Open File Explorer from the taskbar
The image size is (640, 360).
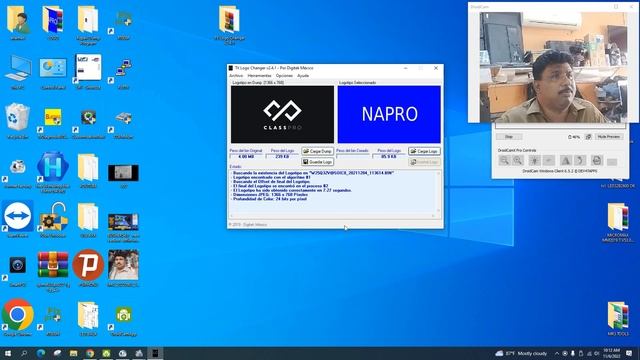73,353
